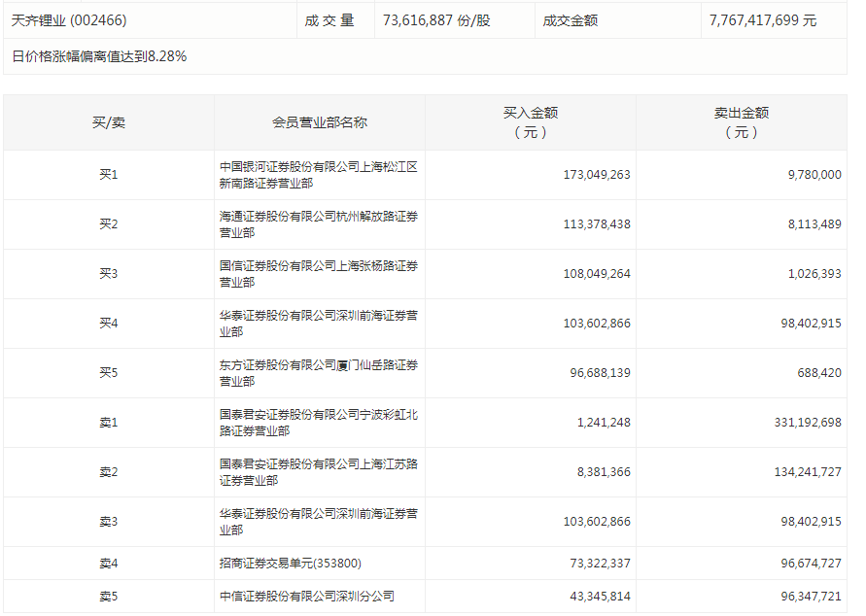The image size is (866, 616).
Task: Select the 买5 row label
Action: click(109, 372)
